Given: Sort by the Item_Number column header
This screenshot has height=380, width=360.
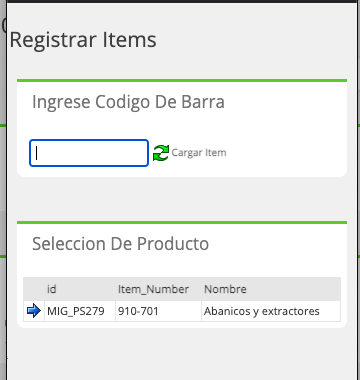Looking at the screenshot, I should pyautogui.click(x=153, y=289).
